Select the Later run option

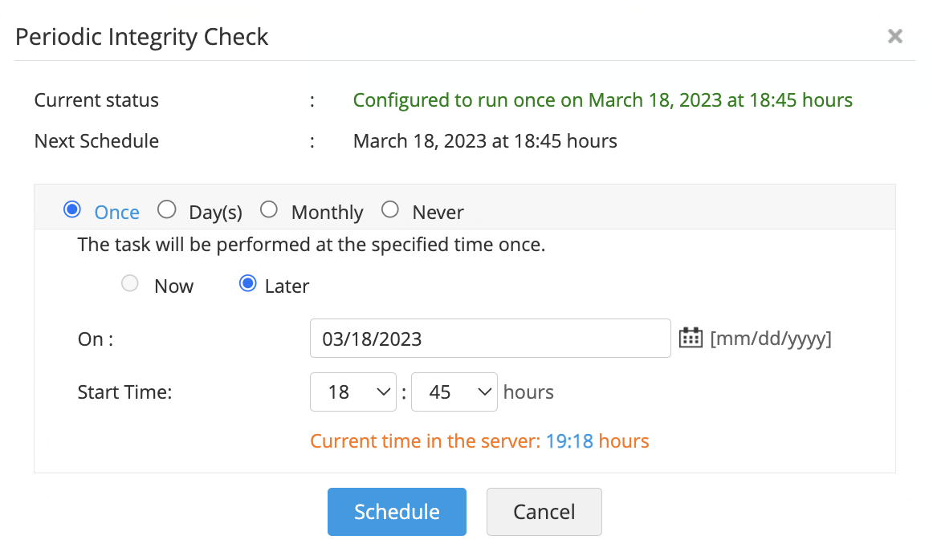tap(248, 284)
